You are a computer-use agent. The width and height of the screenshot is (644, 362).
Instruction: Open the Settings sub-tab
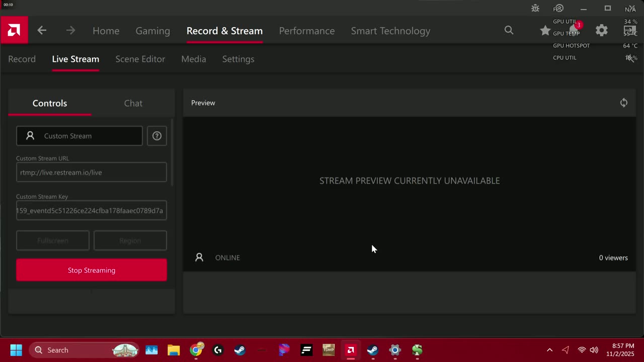coord(238,59)
